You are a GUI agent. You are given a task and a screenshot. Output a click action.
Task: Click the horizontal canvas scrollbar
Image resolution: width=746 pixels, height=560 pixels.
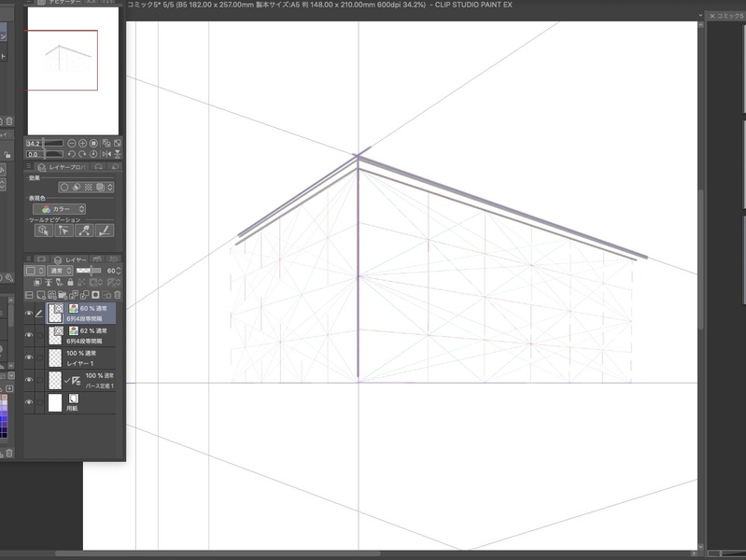tap(218, 553)
